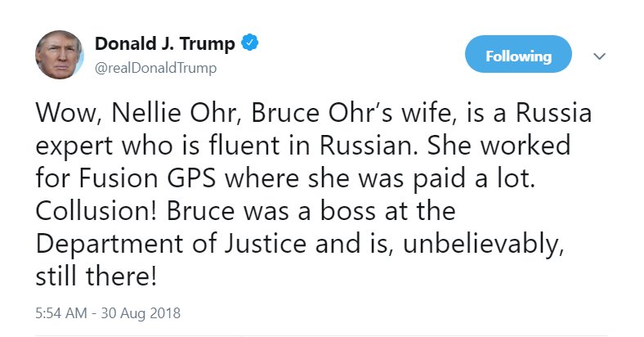Screen dimensions: 644x337
Task: Open the Donald J. Trump display name
Action: (165, 43)
